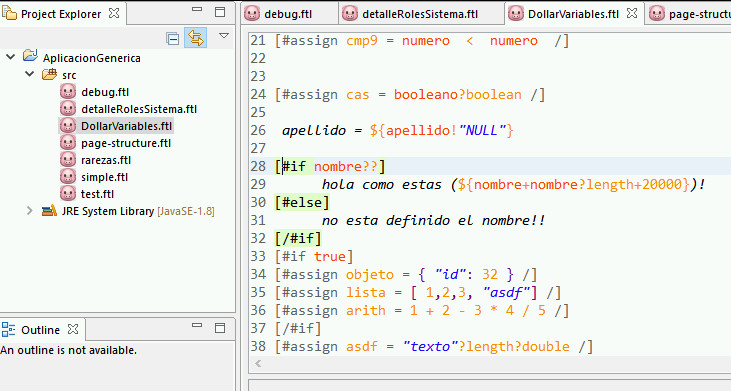Screen dimensions: 731x391
Task: Switch to the detalleRolesSistema.ftl editor tab
Action: click(x=420, y=14)
